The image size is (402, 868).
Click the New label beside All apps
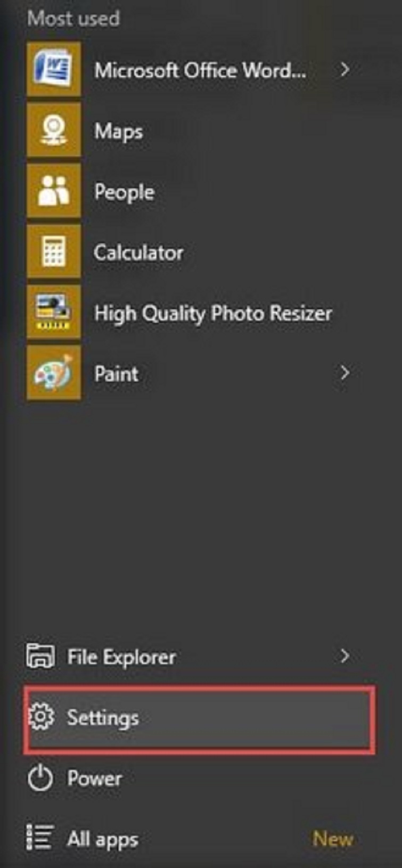[332, 839]
